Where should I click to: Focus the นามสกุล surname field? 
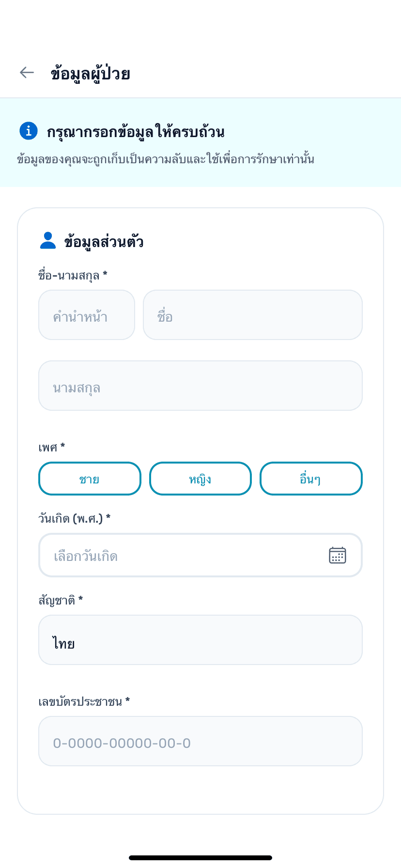point(200,386)
